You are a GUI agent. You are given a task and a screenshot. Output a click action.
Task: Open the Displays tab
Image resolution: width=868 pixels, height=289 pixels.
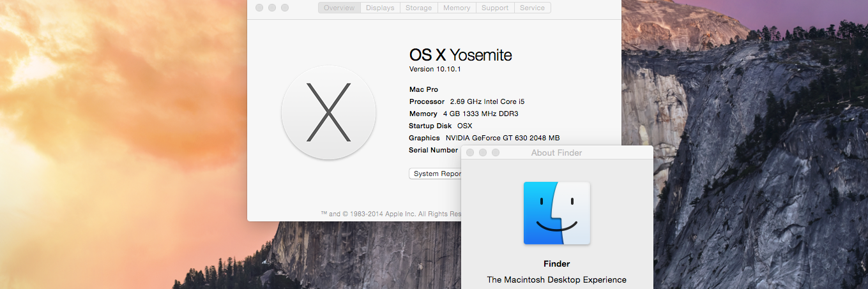point(380,8)
